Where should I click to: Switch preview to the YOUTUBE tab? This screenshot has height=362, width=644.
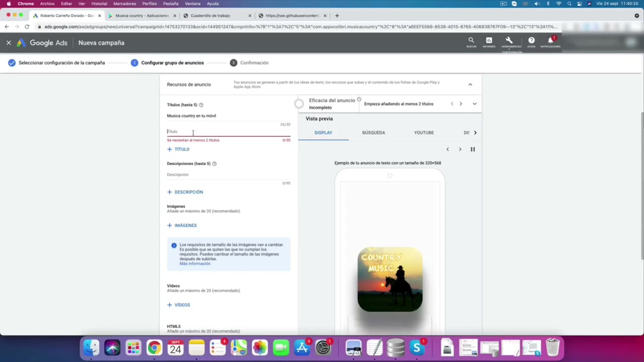pos(424,133)
